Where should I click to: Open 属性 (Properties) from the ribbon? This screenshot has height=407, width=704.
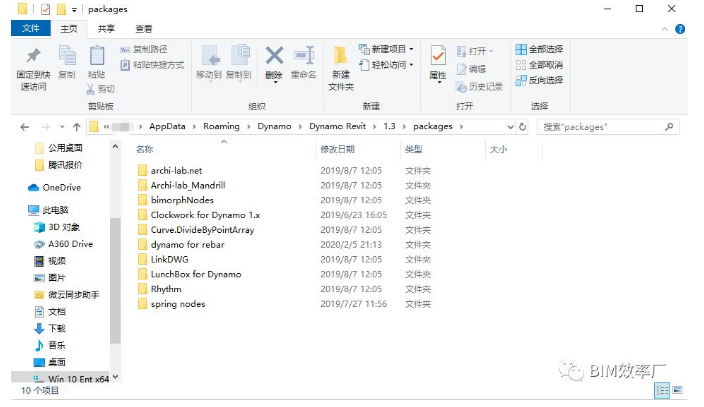[438, 63]
